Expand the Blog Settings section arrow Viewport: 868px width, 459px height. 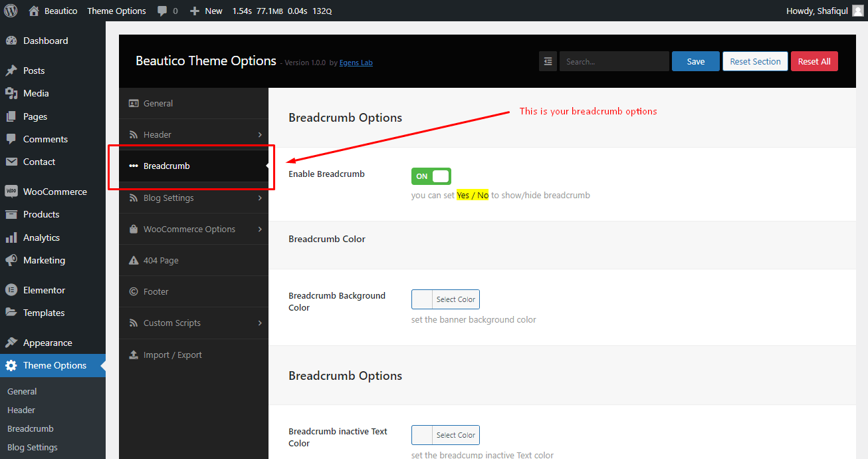pos(260,198)
